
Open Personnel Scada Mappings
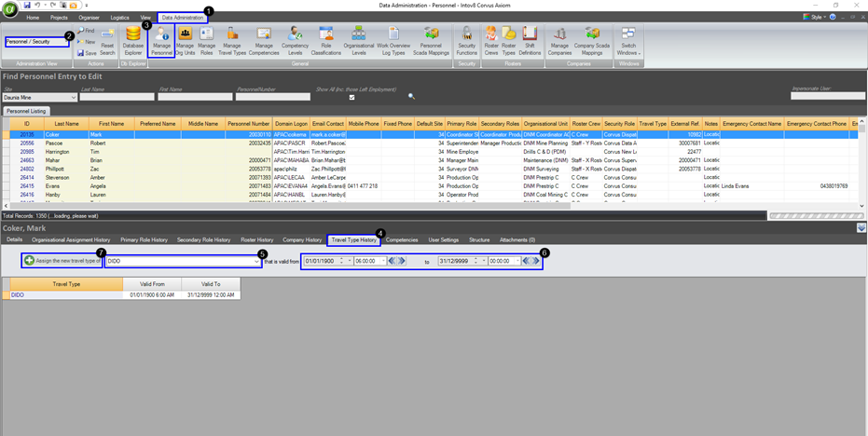(431, 41)
